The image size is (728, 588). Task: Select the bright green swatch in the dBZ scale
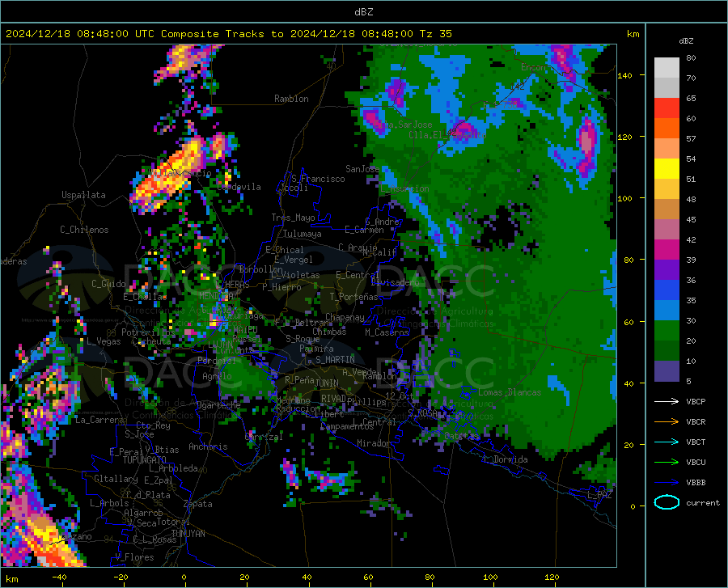coord(667,331)
